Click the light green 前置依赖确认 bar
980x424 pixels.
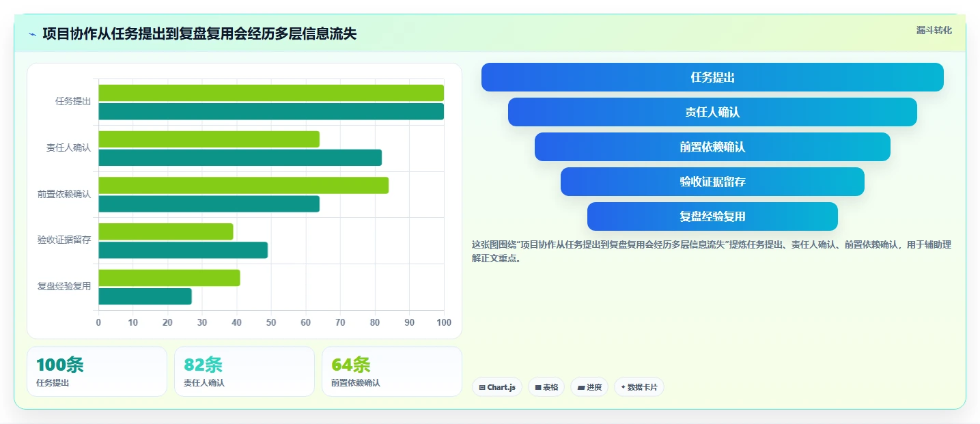(x=243, y=185)
